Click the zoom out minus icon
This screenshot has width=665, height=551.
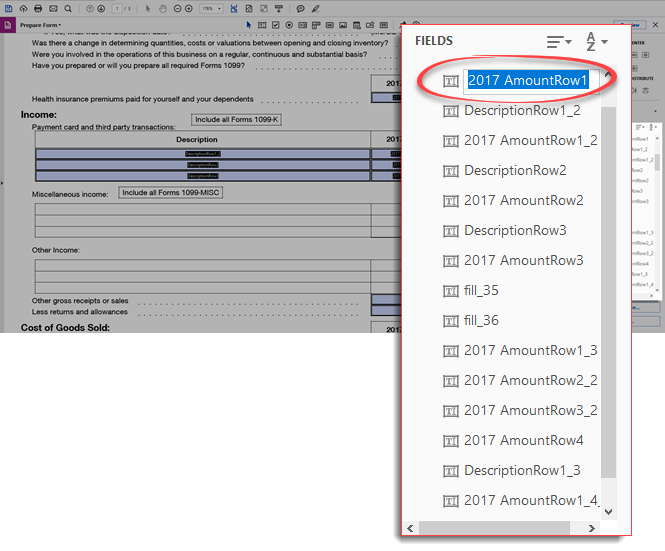[178, 8]
